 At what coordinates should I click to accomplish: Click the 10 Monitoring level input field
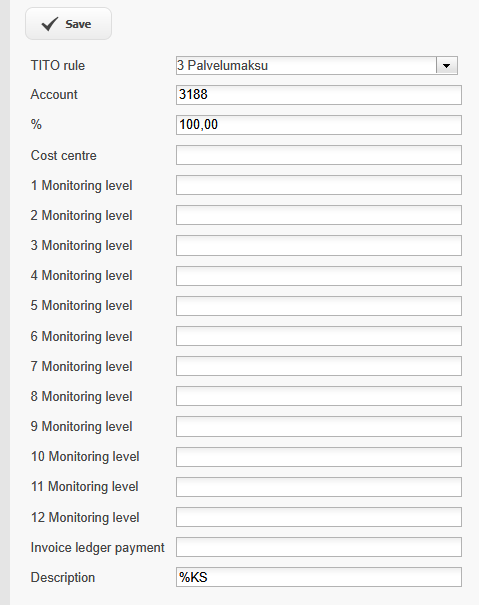click(x=319, y=457)
